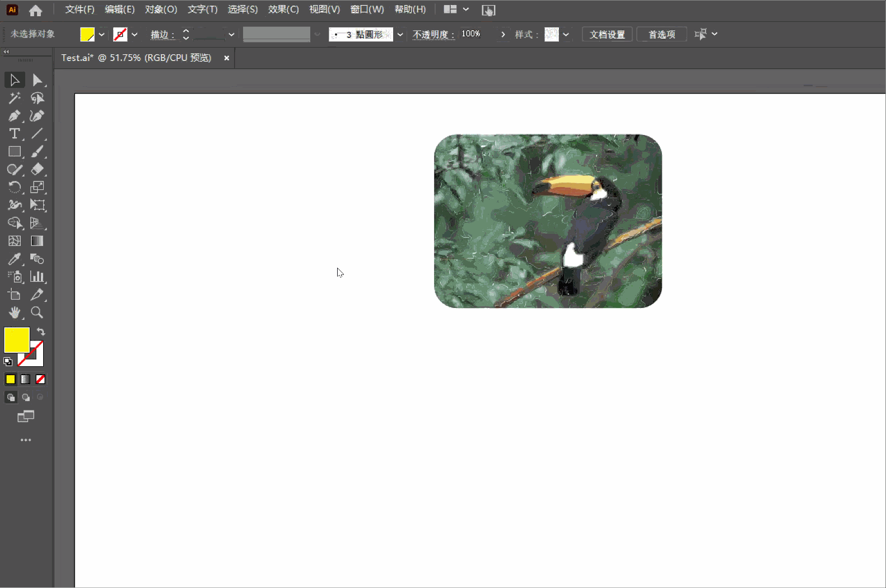
Task: Select the Magic Wand tool
Action: click(15, 98)
